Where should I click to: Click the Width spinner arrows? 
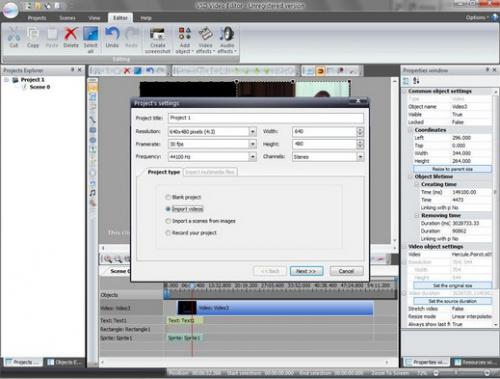pos(360,132)
